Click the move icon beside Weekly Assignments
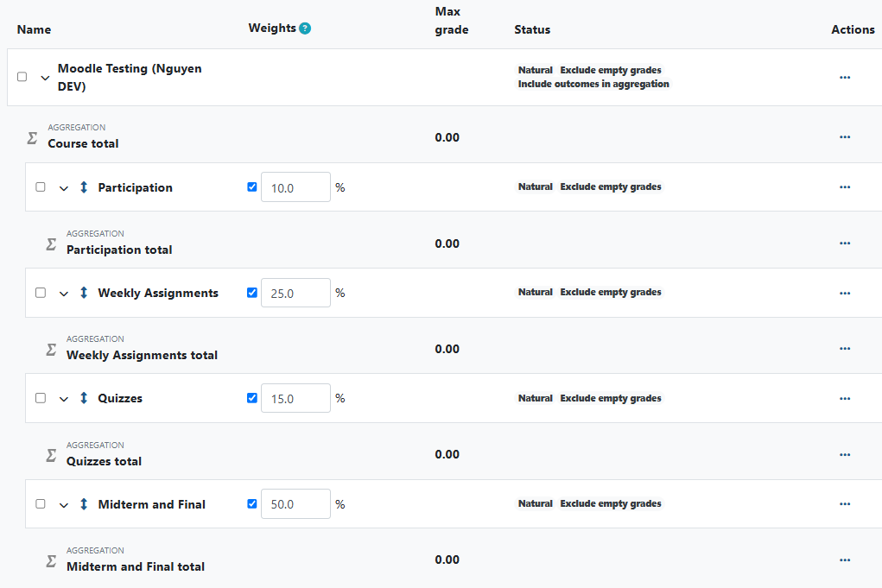 pyautogui.click(x=83, y=293)
